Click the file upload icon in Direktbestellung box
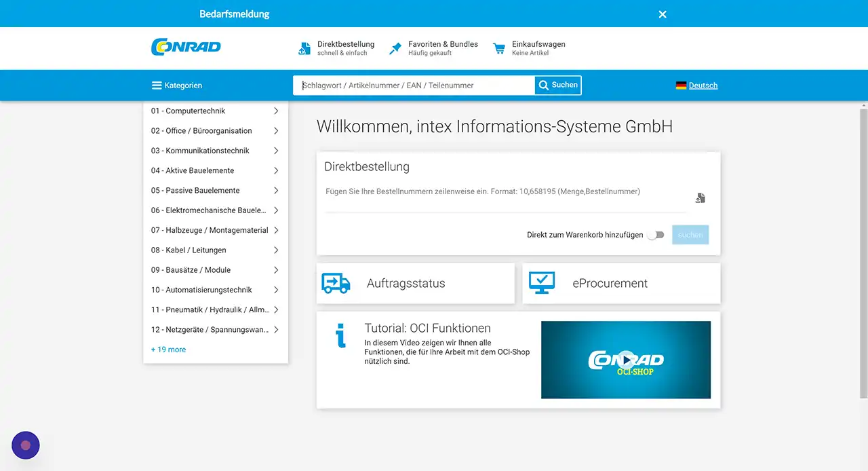This screenshot has height=471, width=868. 700,198
